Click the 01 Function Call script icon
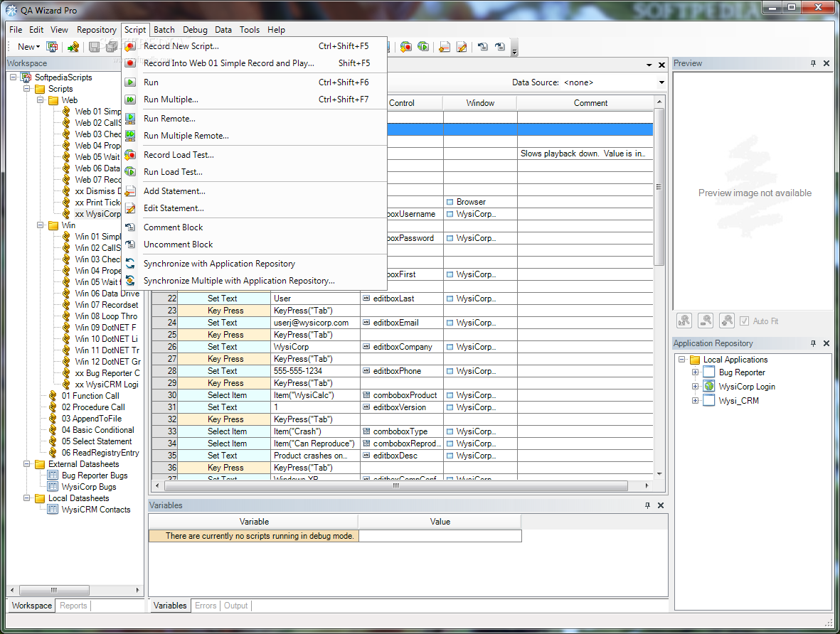840x634 pixels. pos(53,396)
